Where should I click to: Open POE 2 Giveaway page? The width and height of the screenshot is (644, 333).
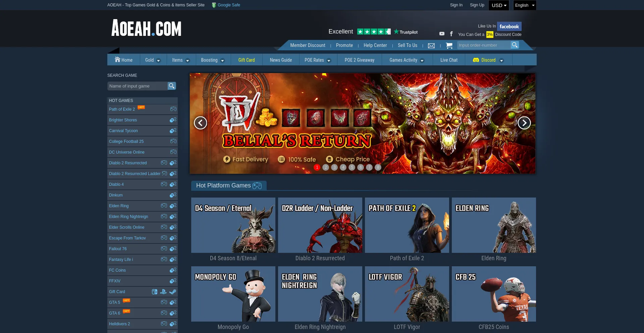[x=360, y=60]
